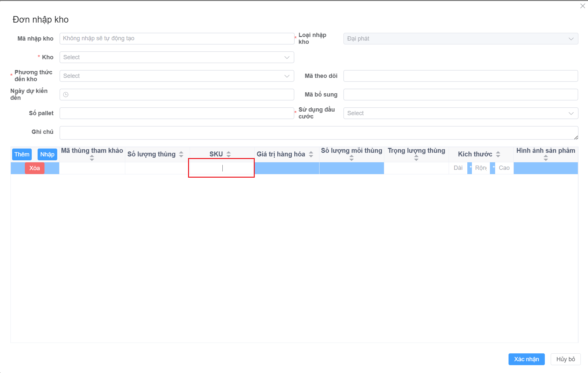Sort by SKU column sort arrows
Image resolution: width=588 pixels, height=373 pixels.
pyautogui.click(x=229, y=154)
